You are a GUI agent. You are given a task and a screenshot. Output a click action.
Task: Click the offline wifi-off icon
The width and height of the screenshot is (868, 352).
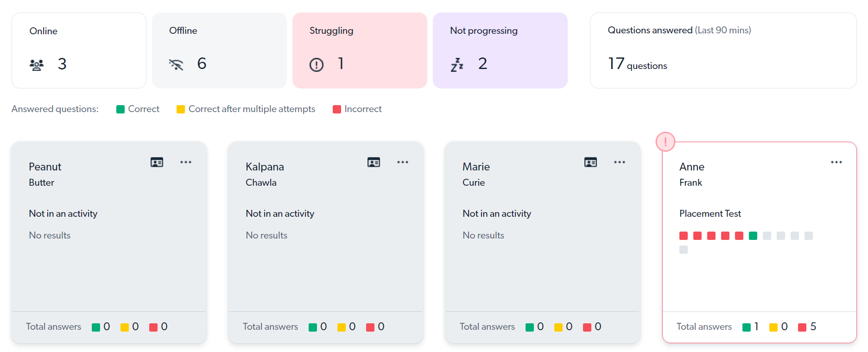176,64
